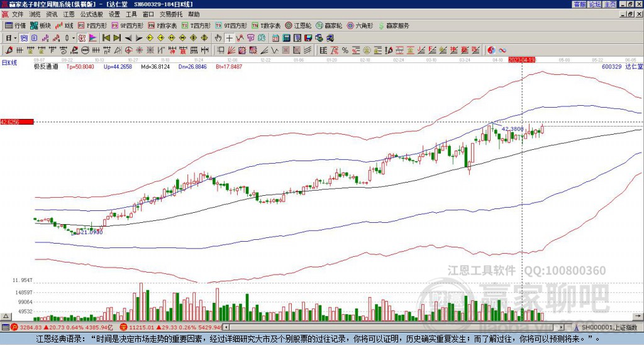
Task: Open the 浏览 menu
Action: 35,14
